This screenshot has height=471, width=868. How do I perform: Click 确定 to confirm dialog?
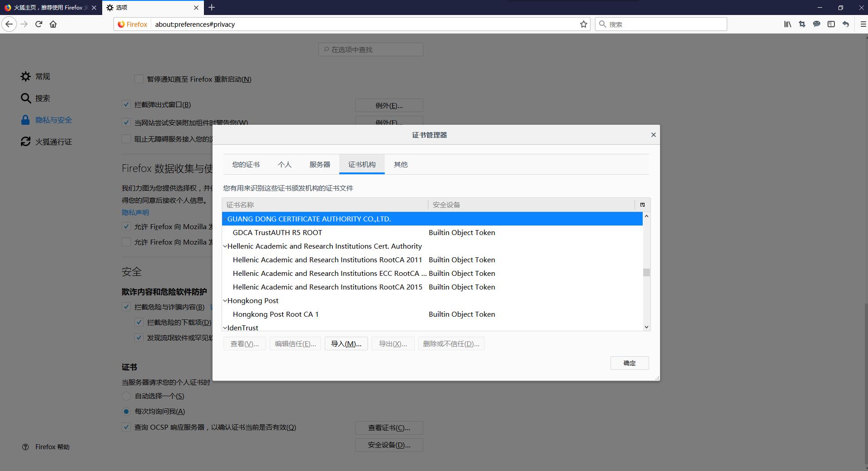coord(630,363)
